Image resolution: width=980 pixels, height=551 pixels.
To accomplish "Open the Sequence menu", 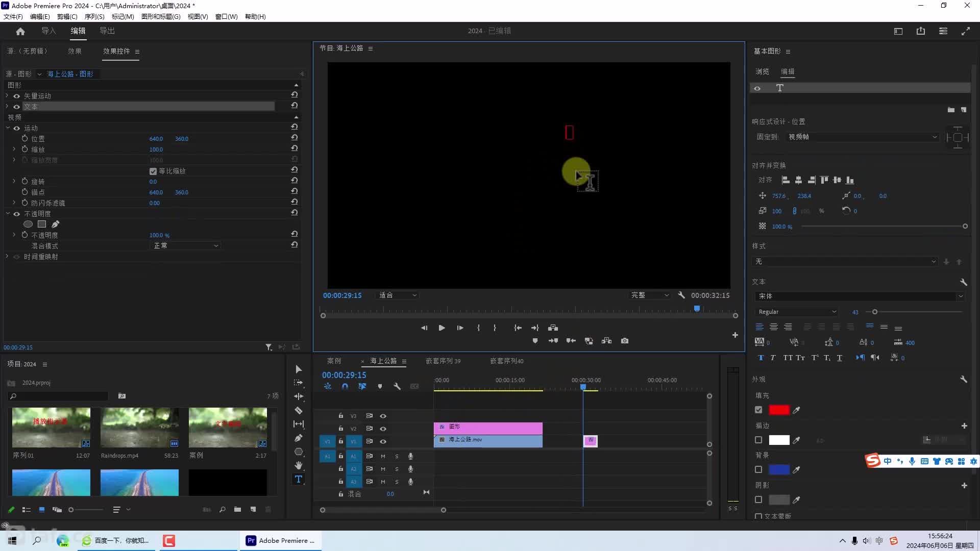I will pyautogui.click(x=94, y=16).
